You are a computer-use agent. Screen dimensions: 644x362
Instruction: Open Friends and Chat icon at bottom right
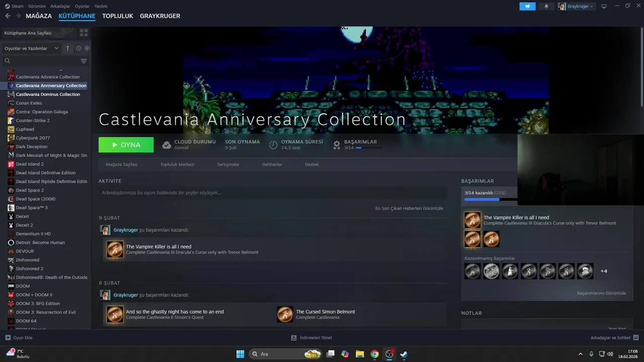(636, 338)
